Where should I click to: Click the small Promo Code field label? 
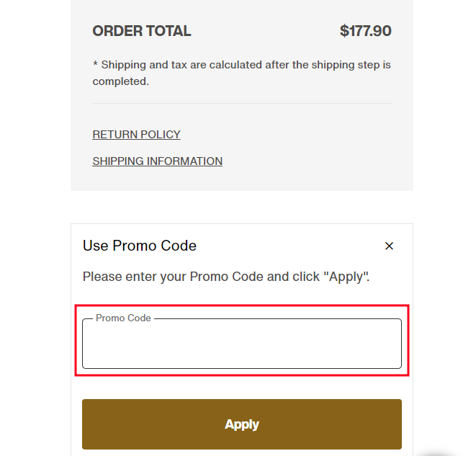[x=123, y=318]
